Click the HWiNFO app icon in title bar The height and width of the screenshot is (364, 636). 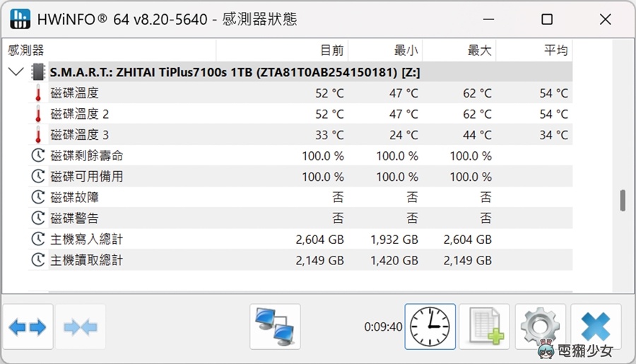coord(20,19)
